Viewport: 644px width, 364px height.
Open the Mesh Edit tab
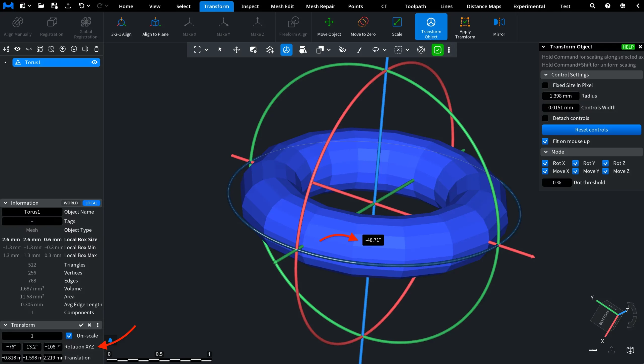click(282, 6)
